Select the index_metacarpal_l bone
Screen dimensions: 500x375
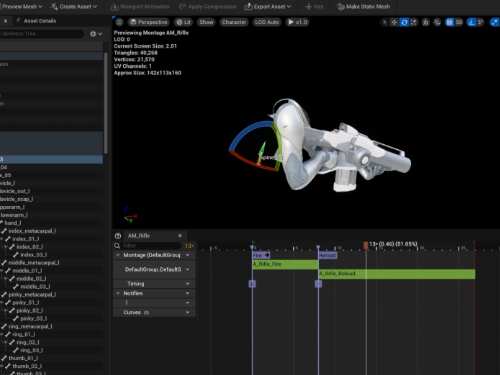coord(32,231)
